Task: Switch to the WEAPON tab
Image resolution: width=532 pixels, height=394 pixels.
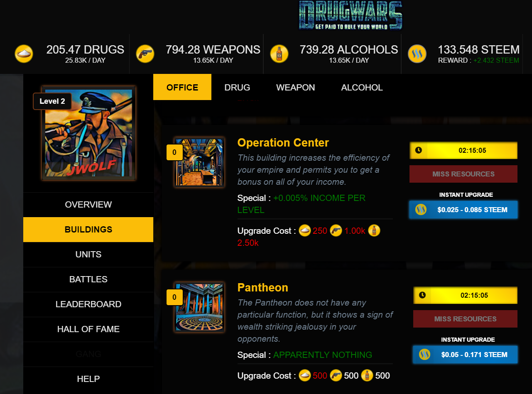Action: pos(296,87)
